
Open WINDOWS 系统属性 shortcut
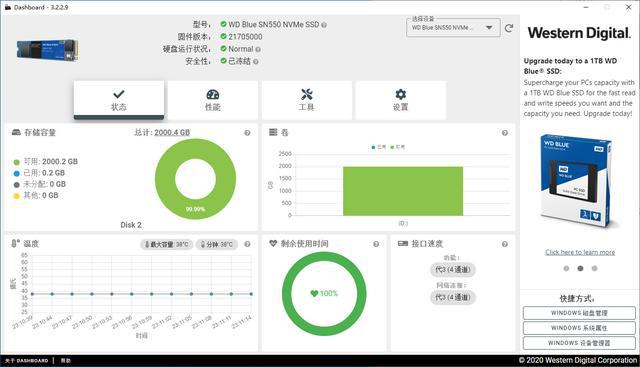579,328
